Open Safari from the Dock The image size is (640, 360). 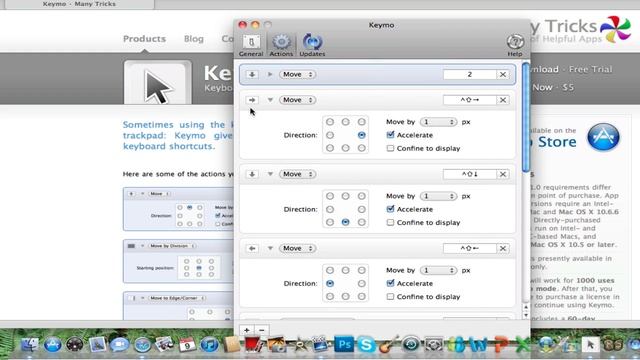point(142,345)
